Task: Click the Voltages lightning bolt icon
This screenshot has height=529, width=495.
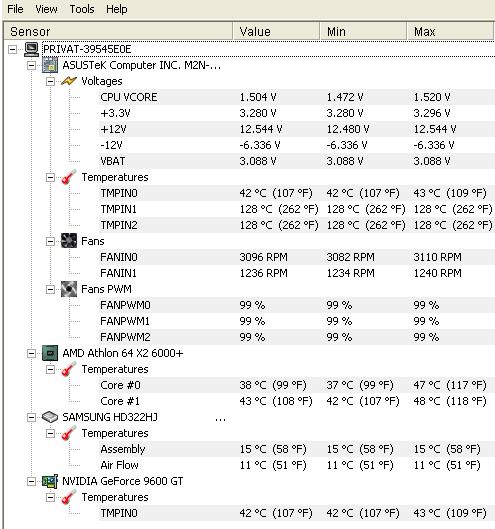Action: tap(69, 81)
